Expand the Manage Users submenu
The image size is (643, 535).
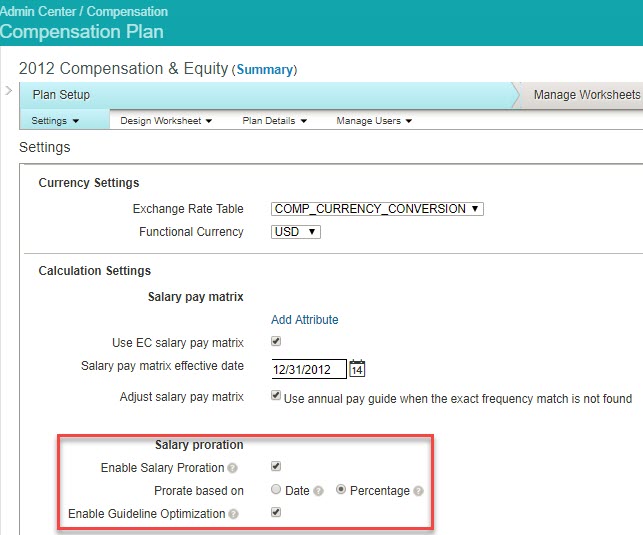tap(374, 121)
